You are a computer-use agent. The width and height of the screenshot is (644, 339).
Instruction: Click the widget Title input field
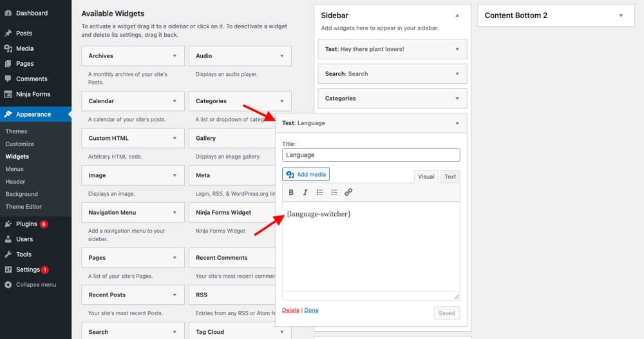click(x=371, y=155)
